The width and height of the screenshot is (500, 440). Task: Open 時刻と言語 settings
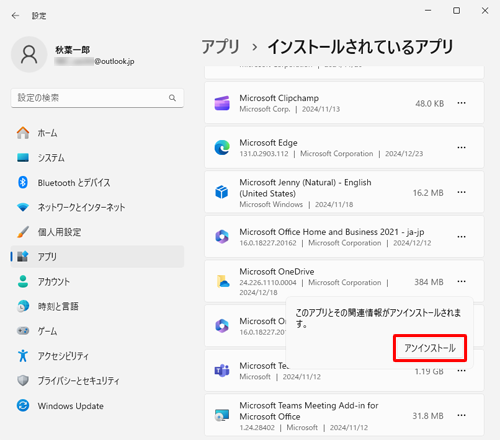[x=97, y=306]
